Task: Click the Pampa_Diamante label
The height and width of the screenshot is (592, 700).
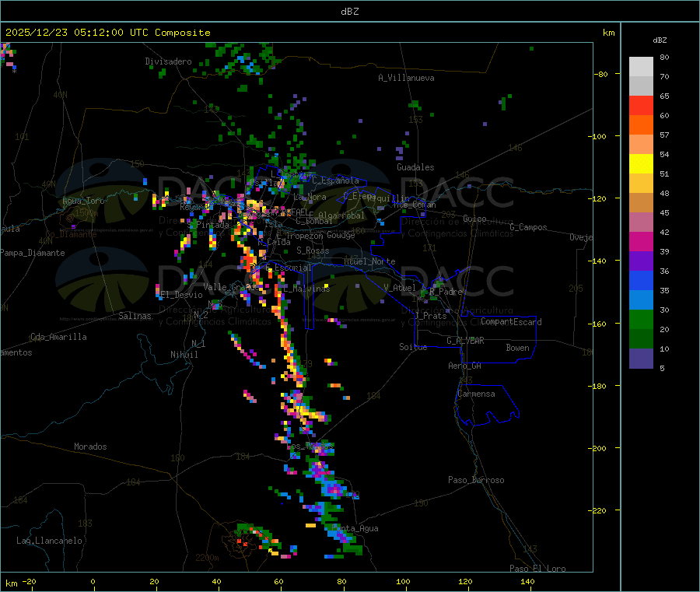Action: tap(33, 253)
